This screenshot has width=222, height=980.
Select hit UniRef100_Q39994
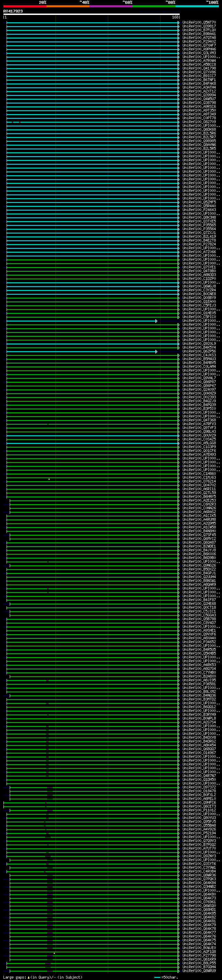[x=199, y=95]
